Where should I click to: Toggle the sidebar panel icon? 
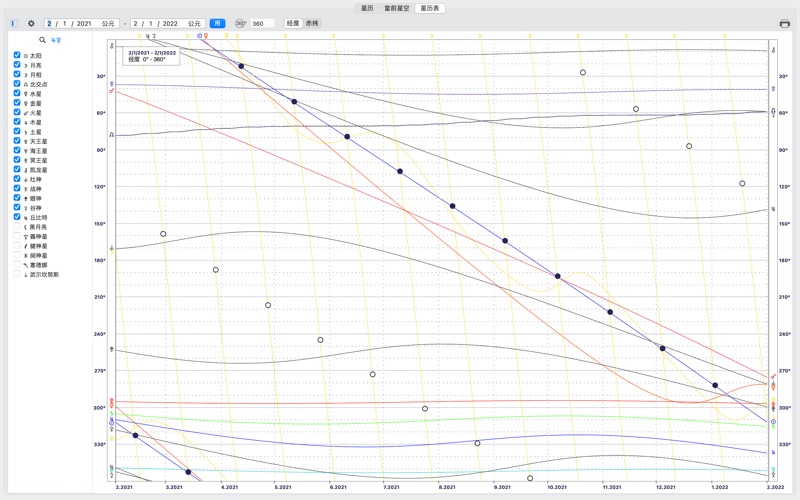[14, 23]
